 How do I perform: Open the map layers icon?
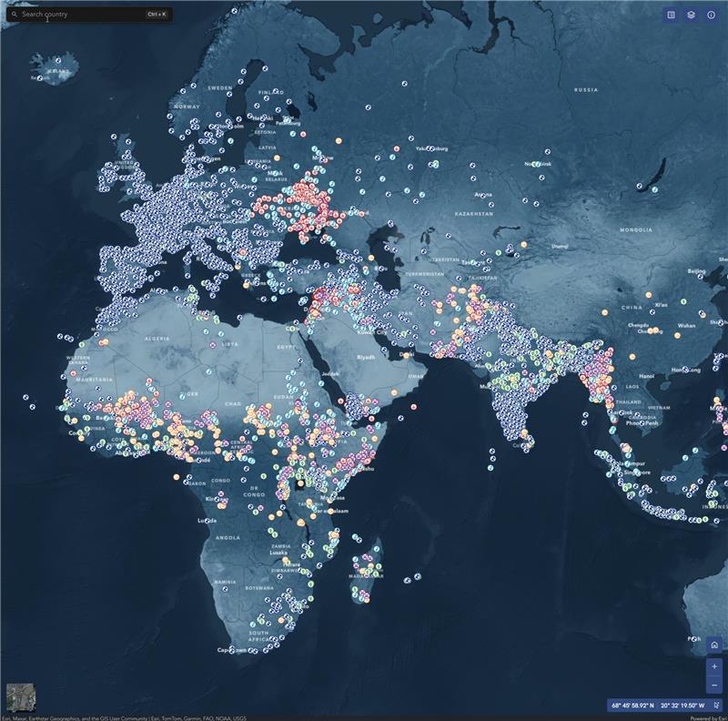coord(691,15)
